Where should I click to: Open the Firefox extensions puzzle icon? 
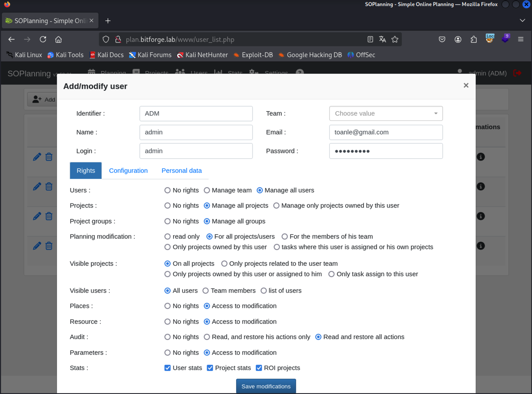point(474,39)
